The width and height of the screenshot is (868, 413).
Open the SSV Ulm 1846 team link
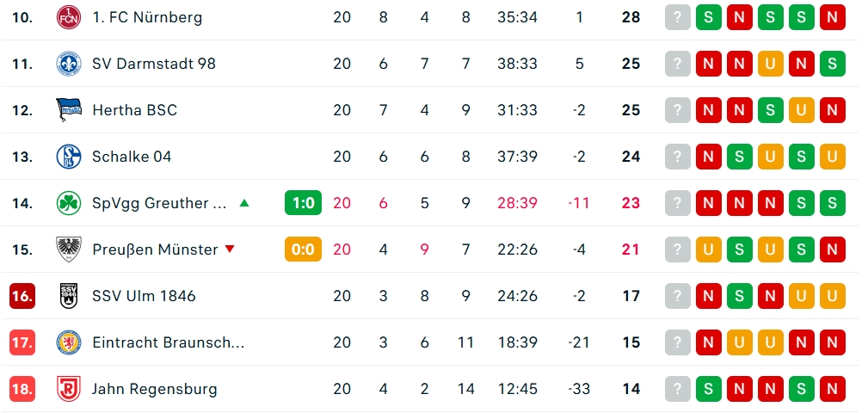click(144, 296)
